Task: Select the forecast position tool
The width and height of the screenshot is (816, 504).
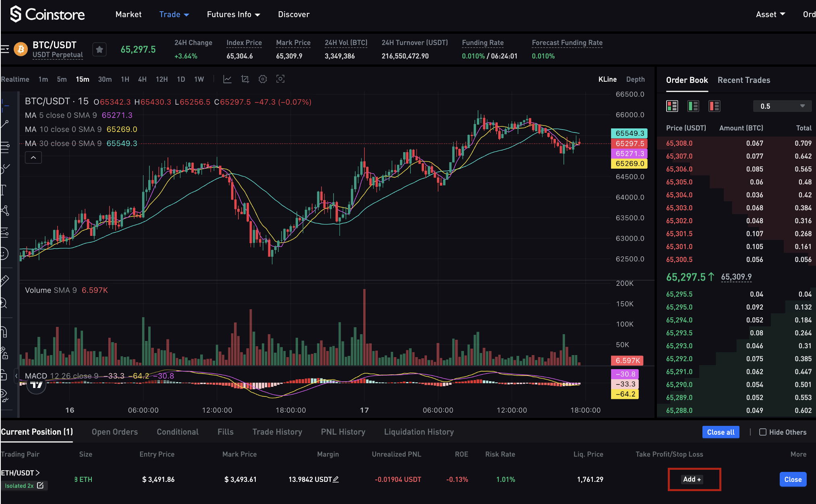Action: pyautogui.click(x=5, y=233)
